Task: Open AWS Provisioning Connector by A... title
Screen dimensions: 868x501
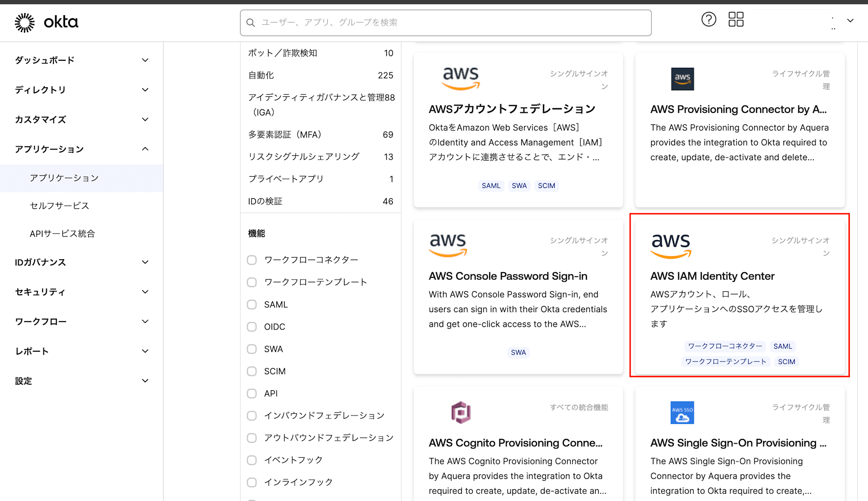Action: (x=738, y=109)
